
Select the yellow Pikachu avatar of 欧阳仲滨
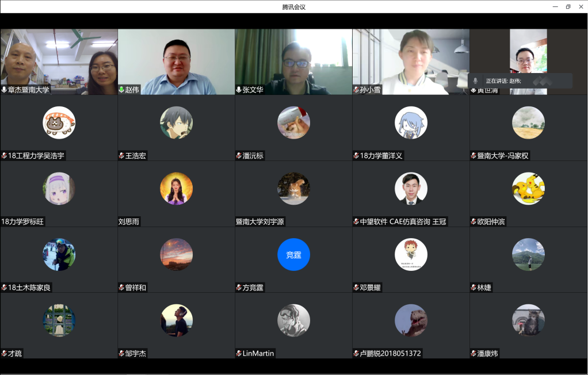[528, 189]
